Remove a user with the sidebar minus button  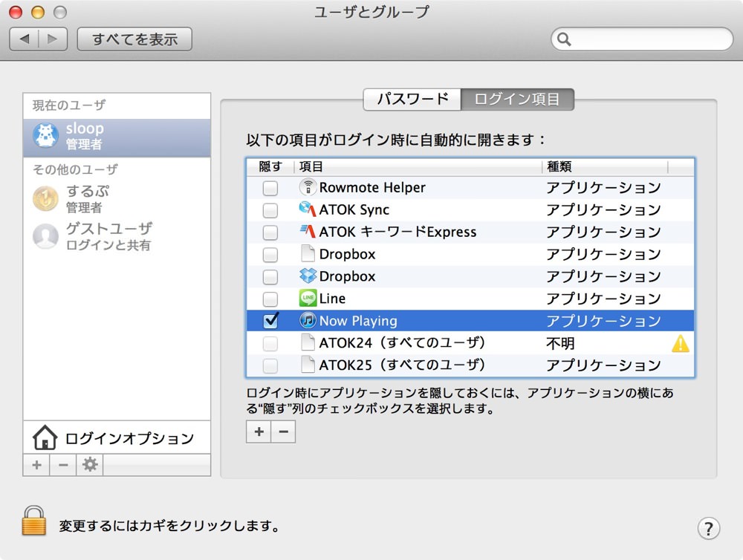(x=63, y=465)
